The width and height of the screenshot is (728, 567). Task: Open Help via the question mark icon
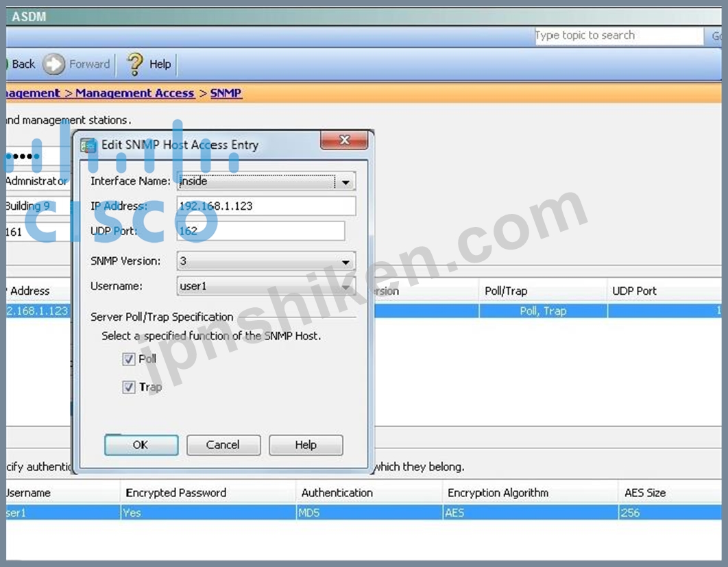135,64
